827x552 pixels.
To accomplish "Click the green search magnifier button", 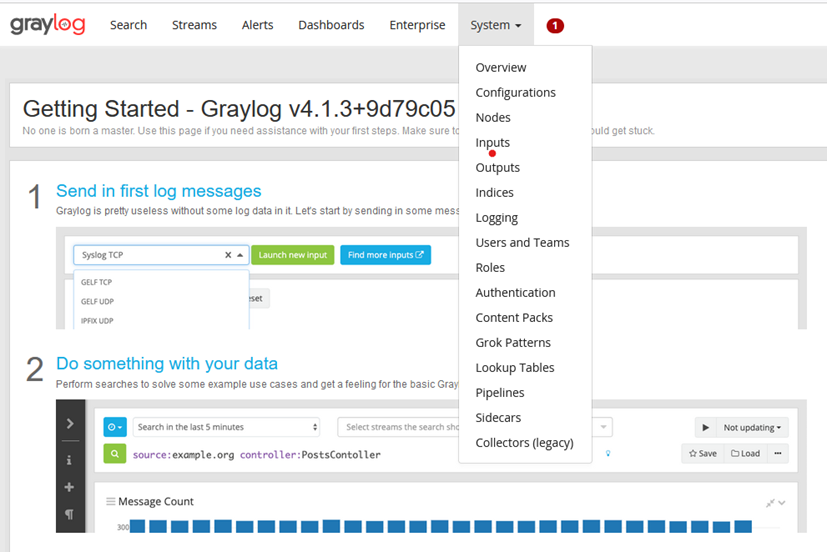I will point(114,454).
